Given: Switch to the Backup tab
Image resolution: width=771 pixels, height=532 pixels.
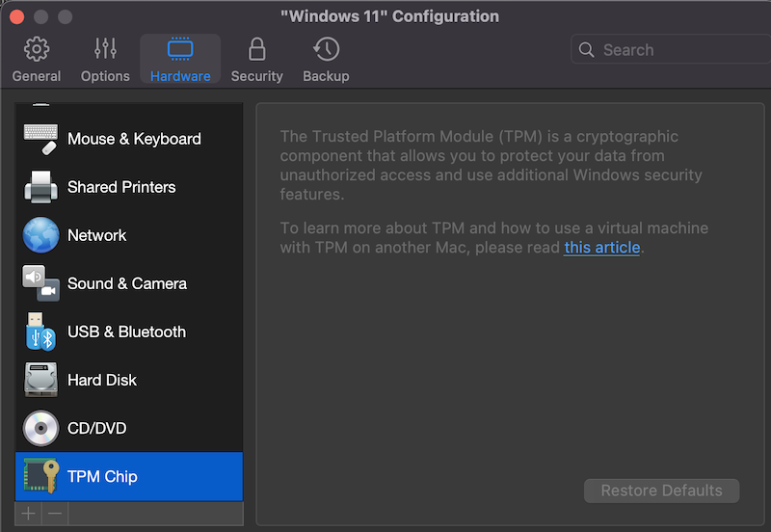Looking at the screenshot, I should click(326, 60).
